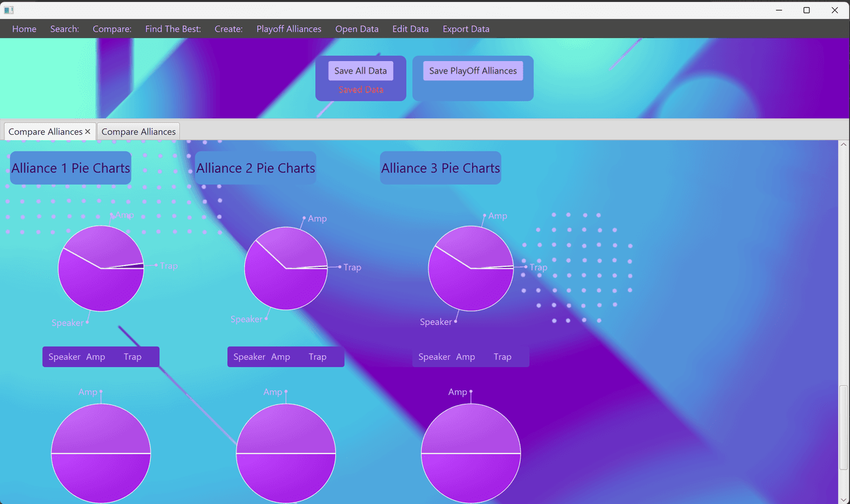Screen dimensions: 850x504
Task: Switch to the second Compare Alliances tab
Action: (138, 131)
